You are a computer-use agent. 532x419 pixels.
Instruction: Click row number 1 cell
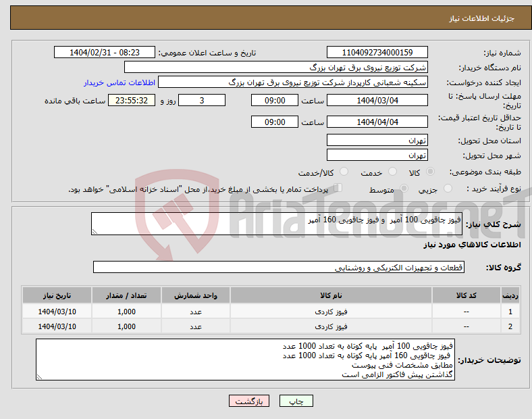click(510, 312)
